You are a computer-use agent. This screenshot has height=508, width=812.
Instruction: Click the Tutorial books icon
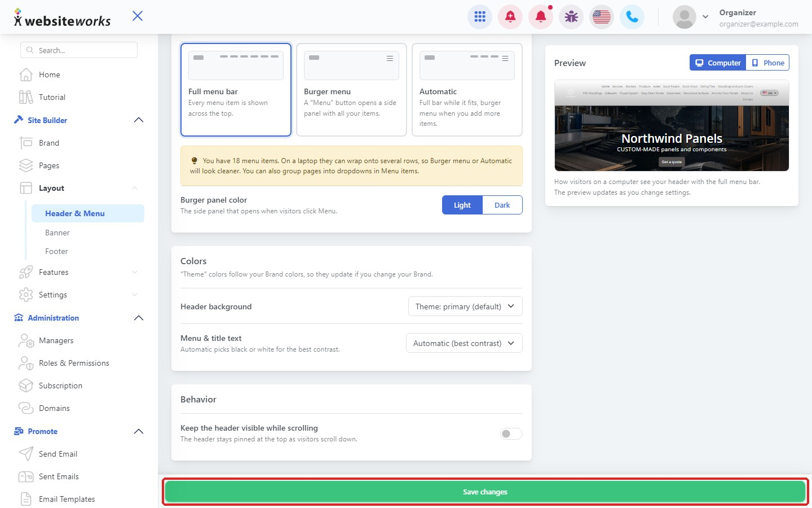(x=26, y=97)
